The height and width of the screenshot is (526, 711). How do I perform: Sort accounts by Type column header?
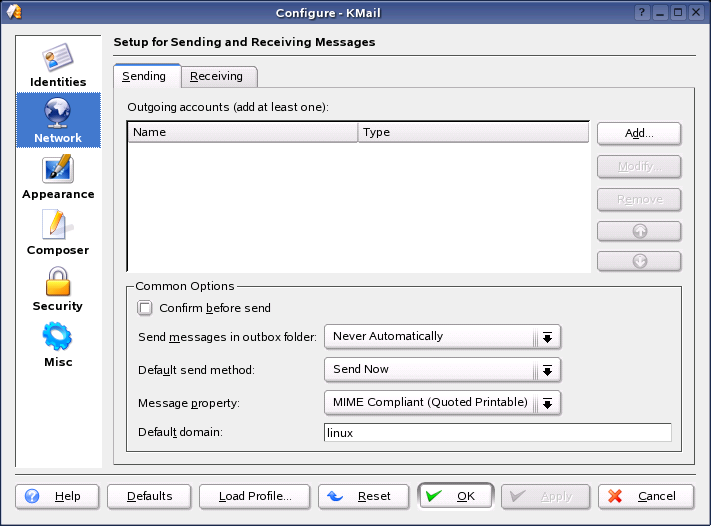point(473,132)
